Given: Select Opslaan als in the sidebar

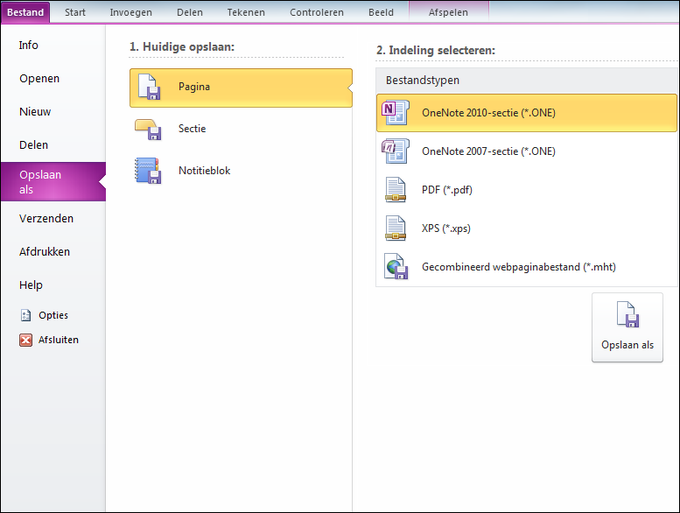Looking at the screenshot, I should click(x=53, y=182).
